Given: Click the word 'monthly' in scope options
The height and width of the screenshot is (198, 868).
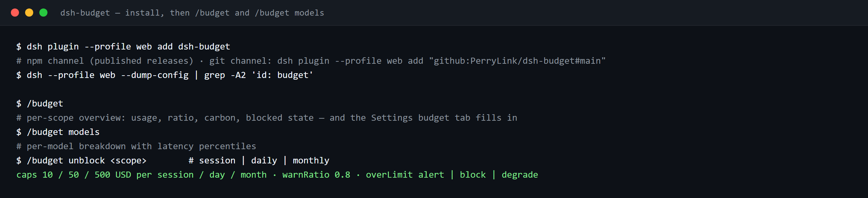Looking at the screenshot, I should coord(311,160).
